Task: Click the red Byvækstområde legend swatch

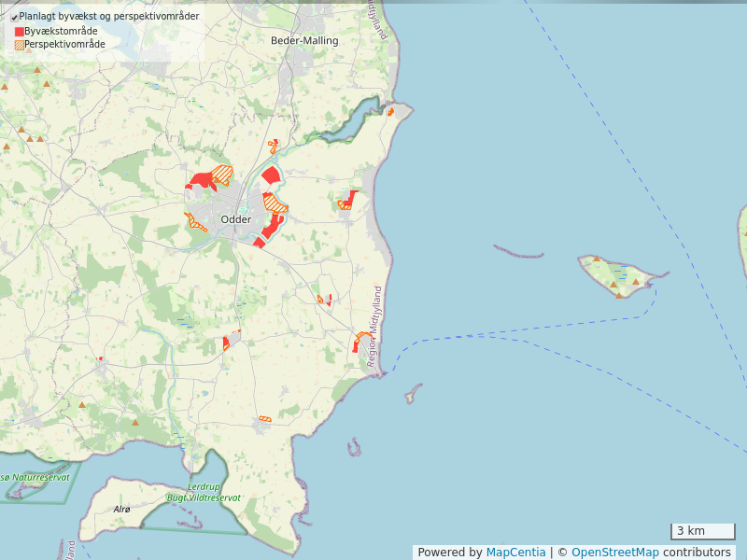Action: coord(20,32)
